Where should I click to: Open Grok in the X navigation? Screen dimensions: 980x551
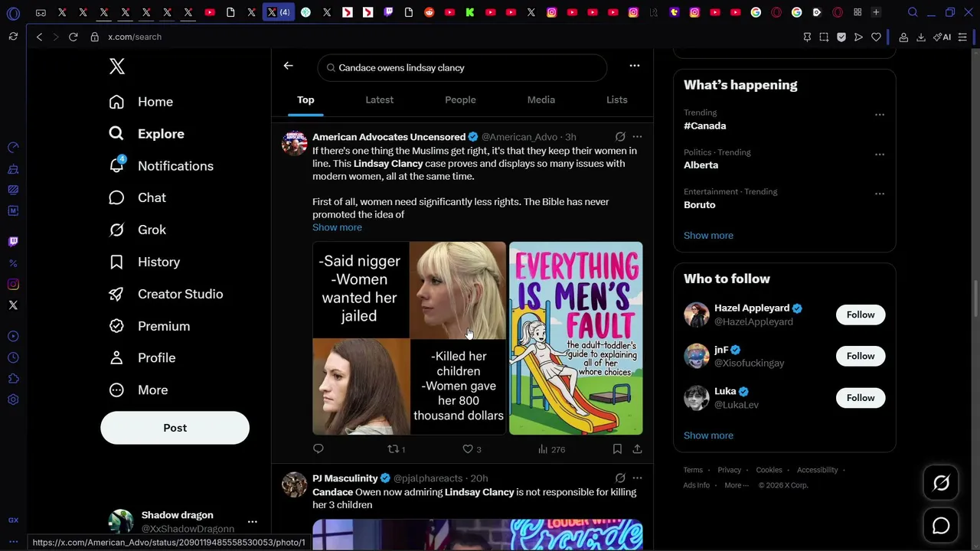click(x=138, y=230)
